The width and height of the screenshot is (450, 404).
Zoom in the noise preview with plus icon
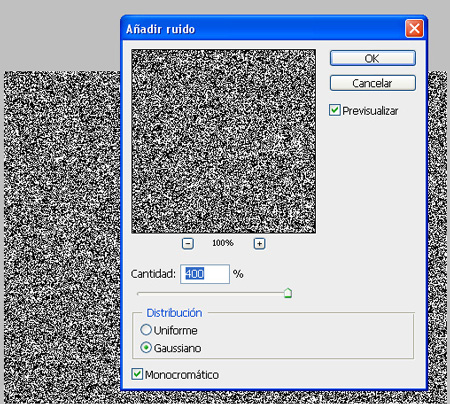pos(259,244)
